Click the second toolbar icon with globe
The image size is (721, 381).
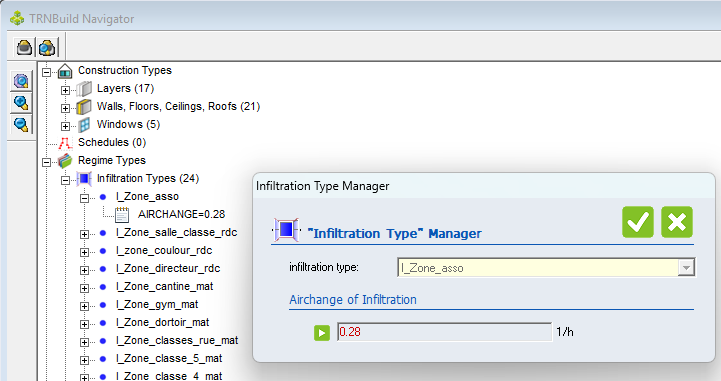(x=47, y=47)
